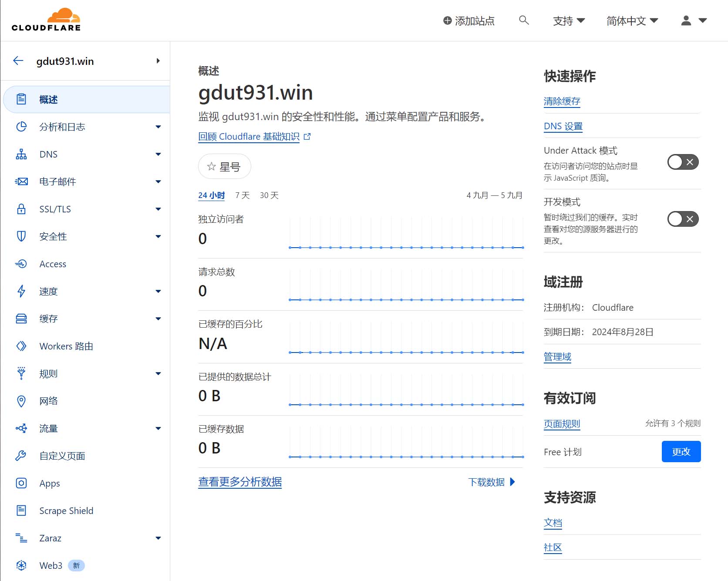The image size is (728, 581).
Task: Click the Cloudflare logo
Action: pos(46,20)
